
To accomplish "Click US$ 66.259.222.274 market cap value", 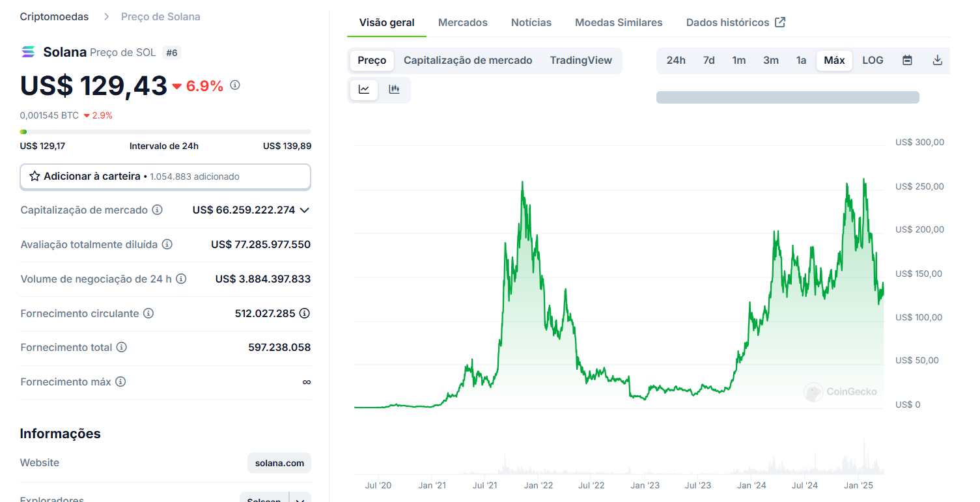I will coord(244,210).
